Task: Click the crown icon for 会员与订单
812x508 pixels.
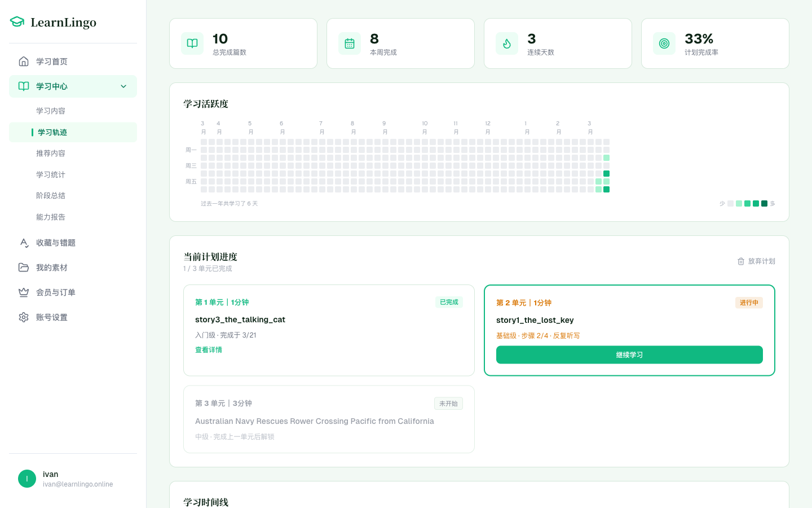Action: pos(24,292)
